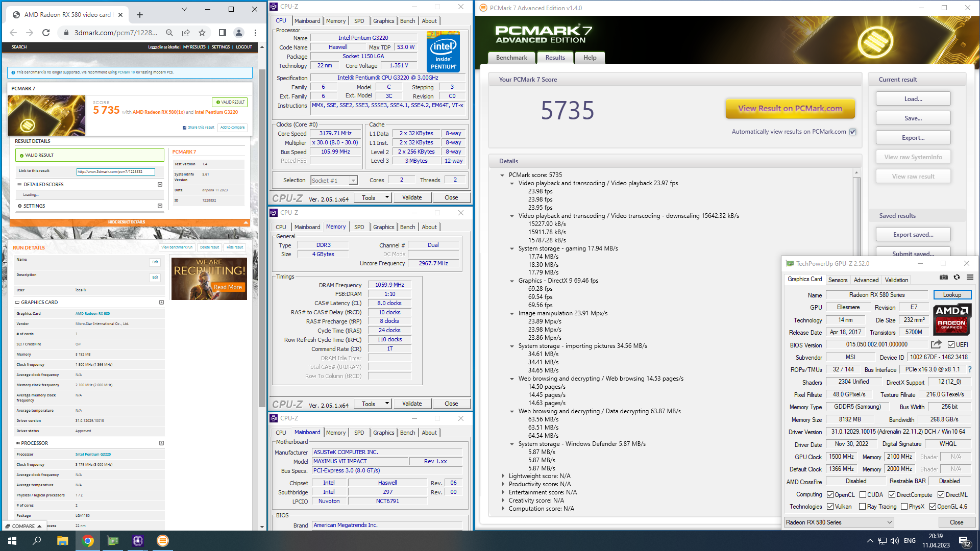Uncheck automatically view results on PCMark.com
This screenshot has height=551, width=980.
(x=852, y=132)
